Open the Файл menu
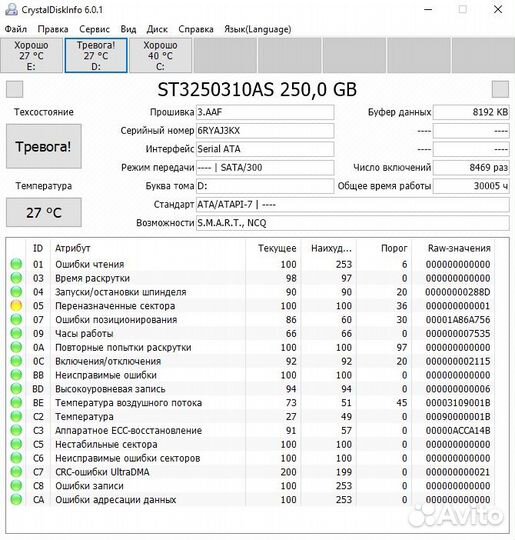The image size is (515, 540). coord(16,29)
